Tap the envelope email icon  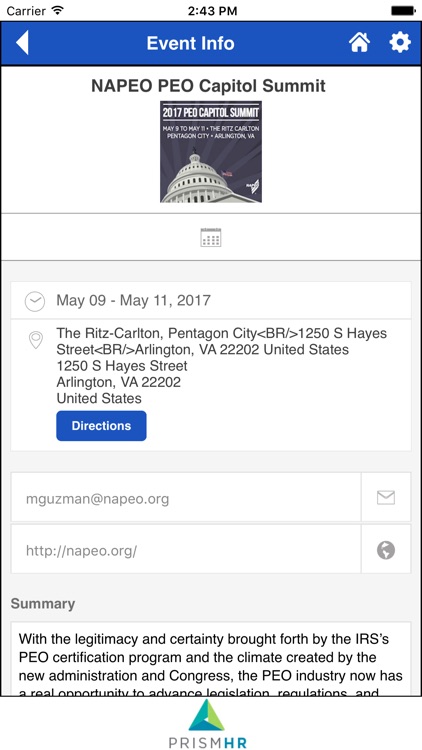click(x=386, y=497)
